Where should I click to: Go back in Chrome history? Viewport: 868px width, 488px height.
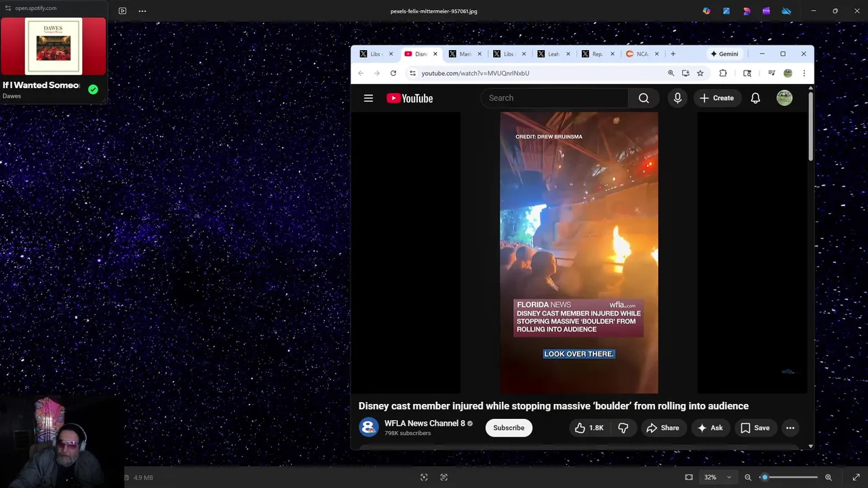(x=361, y=73)
